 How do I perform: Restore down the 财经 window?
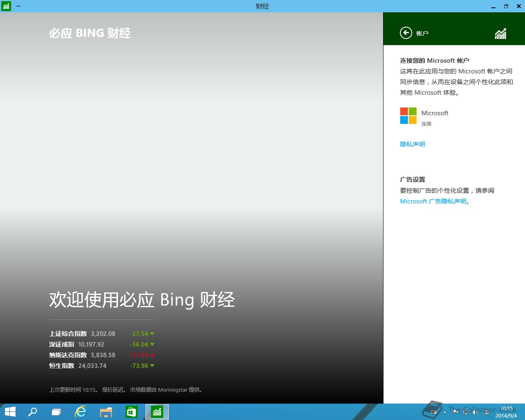pos(506,6)
